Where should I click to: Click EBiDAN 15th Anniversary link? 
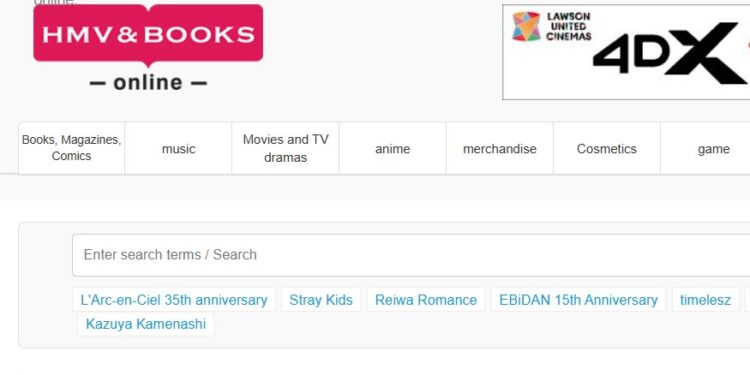(578, 300)
